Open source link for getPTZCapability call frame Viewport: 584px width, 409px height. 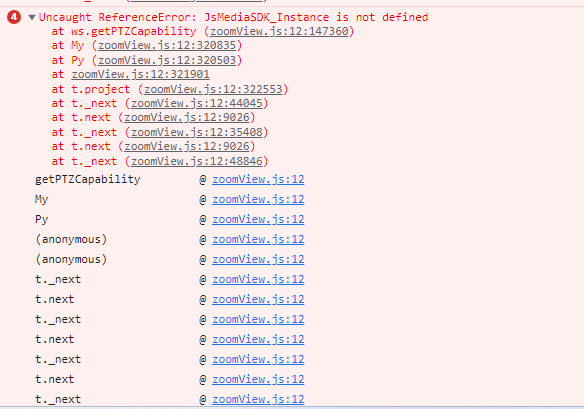click(x=258, y=180)
